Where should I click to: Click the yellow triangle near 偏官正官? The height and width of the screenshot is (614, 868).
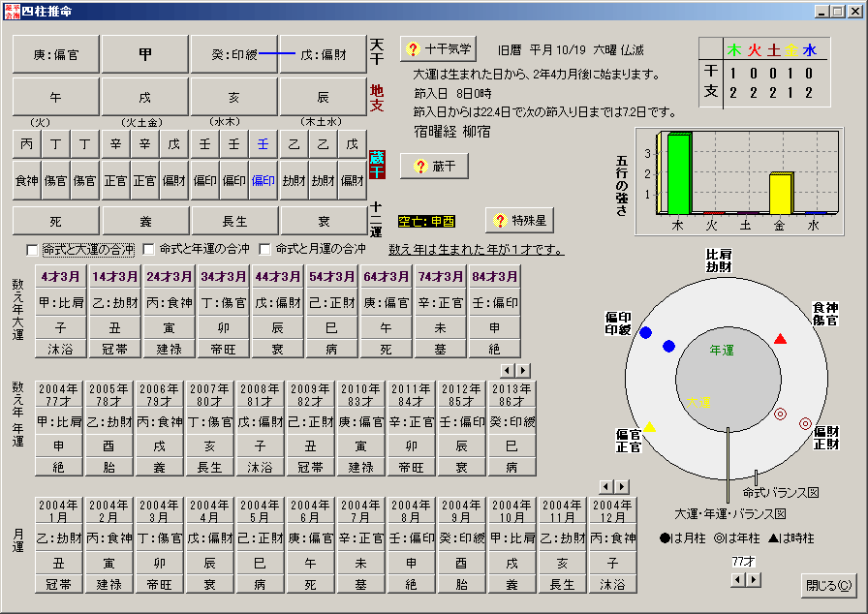(649, 426)
